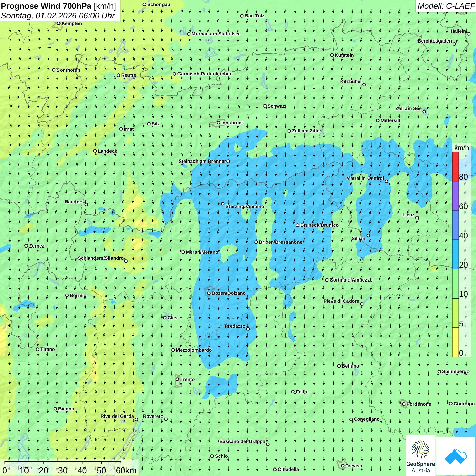476x476 pixels.
Task: Click the Kempten city marker
Action: pos(58,23)
